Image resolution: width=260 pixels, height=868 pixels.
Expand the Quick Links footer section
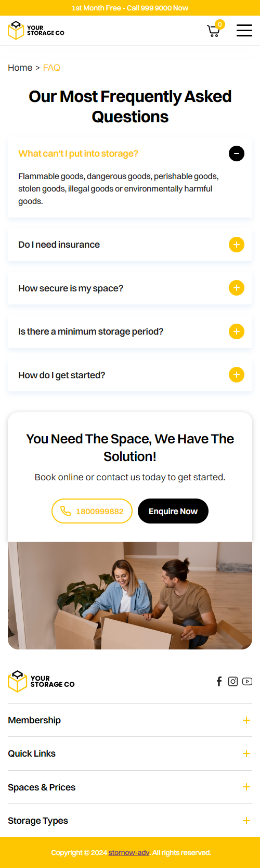pyautogui.click(x=130, y=754)
